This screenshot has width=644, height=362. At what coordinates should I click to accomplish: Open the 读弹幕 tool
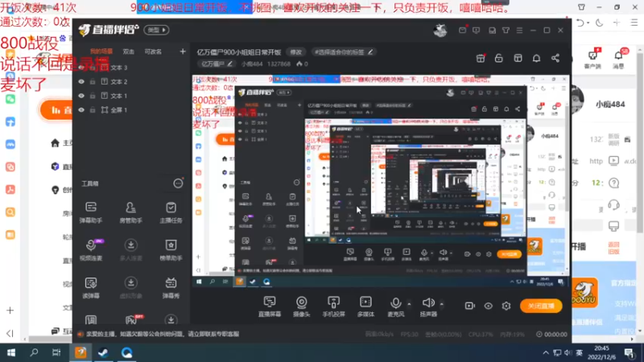pyautogui.click(x=91, y=287)
